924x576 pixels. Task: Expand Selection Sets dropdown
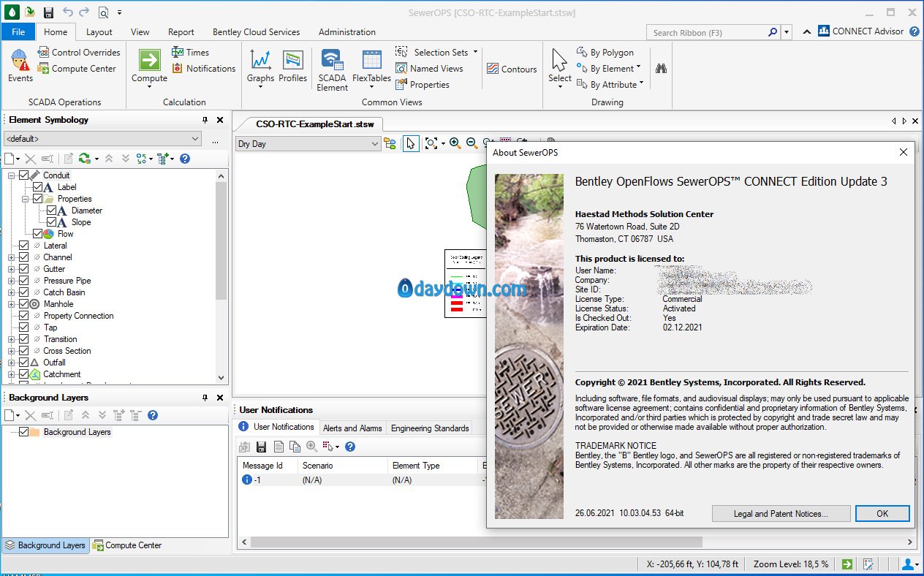[475, 53]
